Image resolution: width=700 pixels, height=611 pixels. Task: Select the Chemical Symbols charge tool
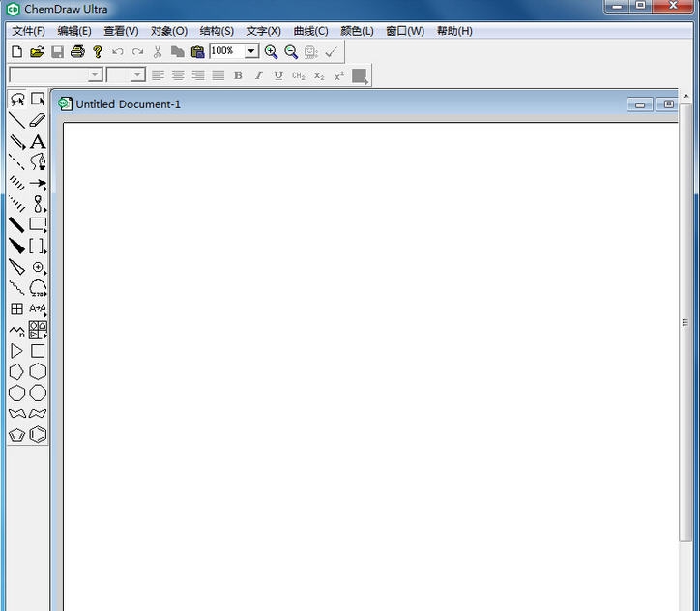coord(38,267)
